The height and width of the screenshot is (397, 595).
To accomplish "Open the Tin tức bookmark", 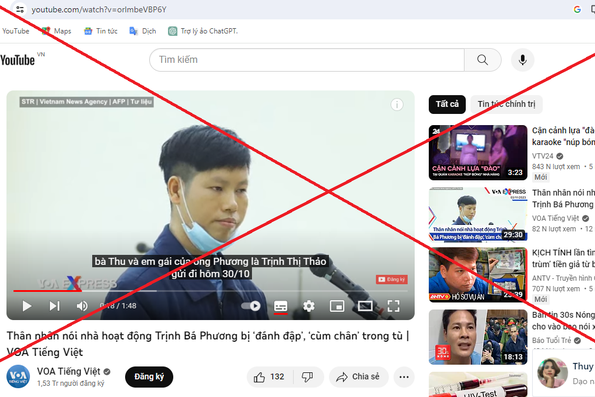I will (x=101, y=31).
